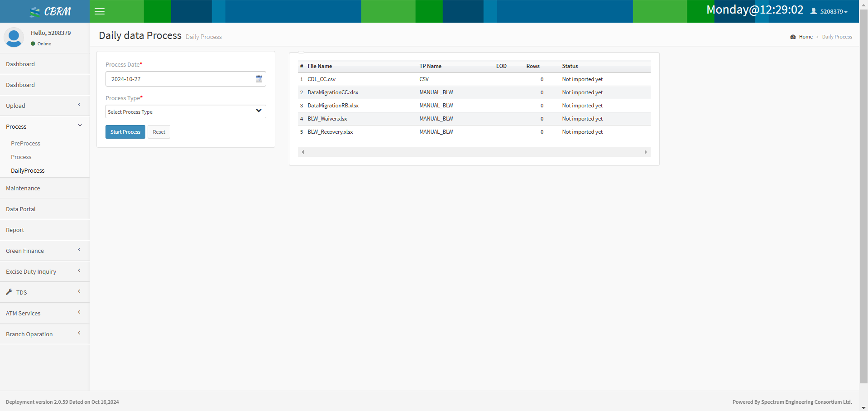The image size is (868, 411).
Task: Click the Status column header
Action: coord(570,66)
